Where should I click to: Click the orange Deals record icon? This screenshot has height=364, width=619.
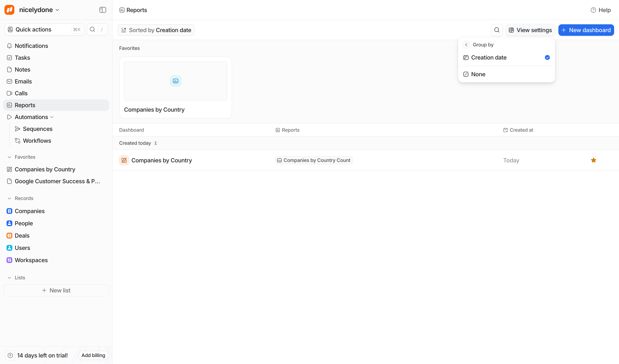tap(9, 236)
